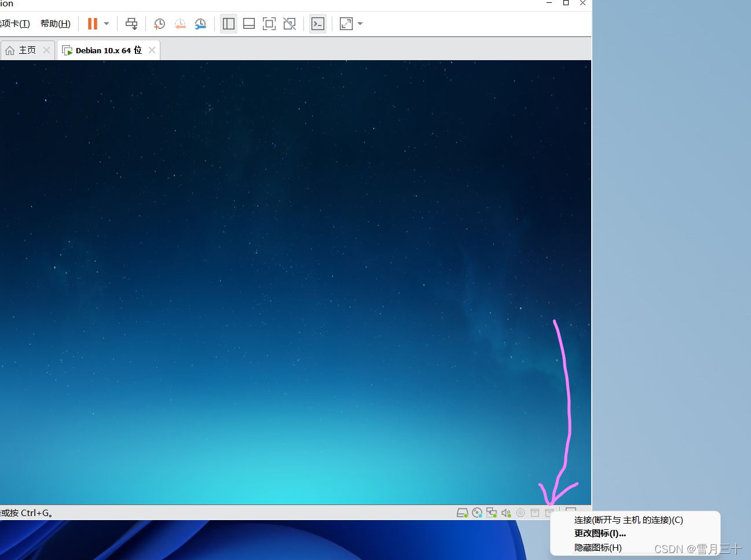Image resolution: width=751 pixels, height=560 pixels.
Task: Open the console view terminal icon
Action: (x=318, y=24)
